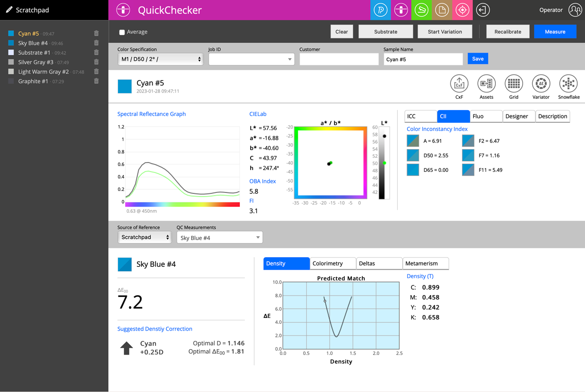Switch to the Fluo tab
This screenshot has height=392, width=585.
pos(486,116)
